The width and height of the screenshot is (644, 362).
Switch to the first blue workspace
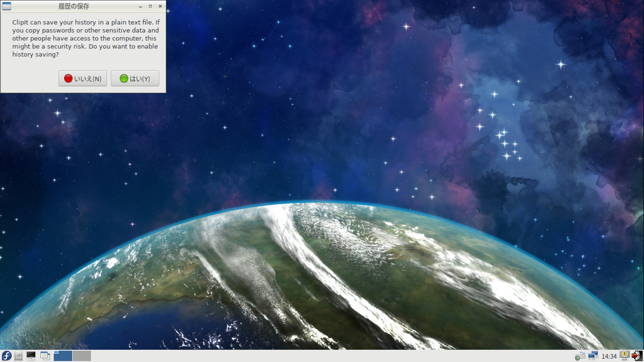[63, 356]
